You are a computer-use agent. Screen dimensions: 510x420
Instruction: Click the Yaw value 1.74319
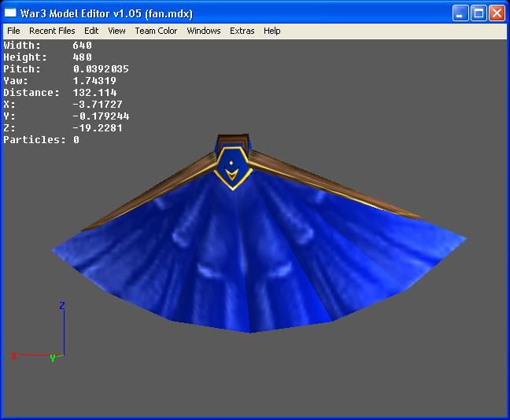94,81
